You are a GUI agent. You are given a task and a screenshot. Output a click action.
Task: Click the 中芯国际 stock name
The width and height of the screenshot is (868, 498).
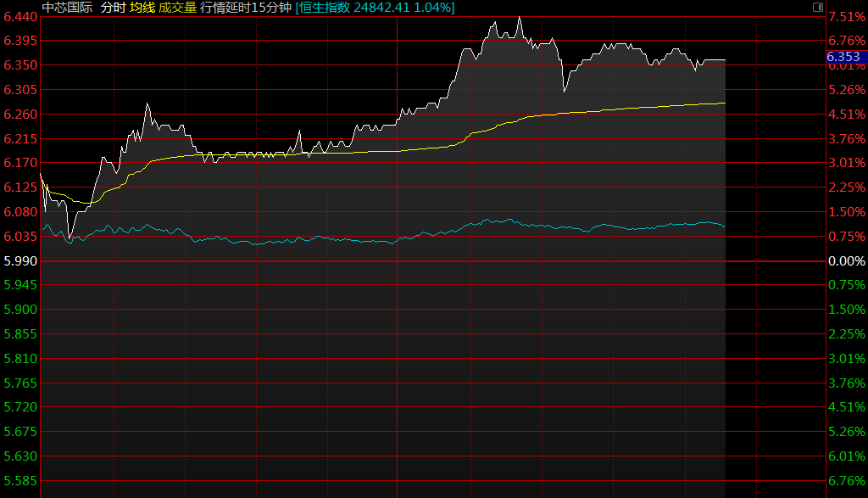[67, 8]
